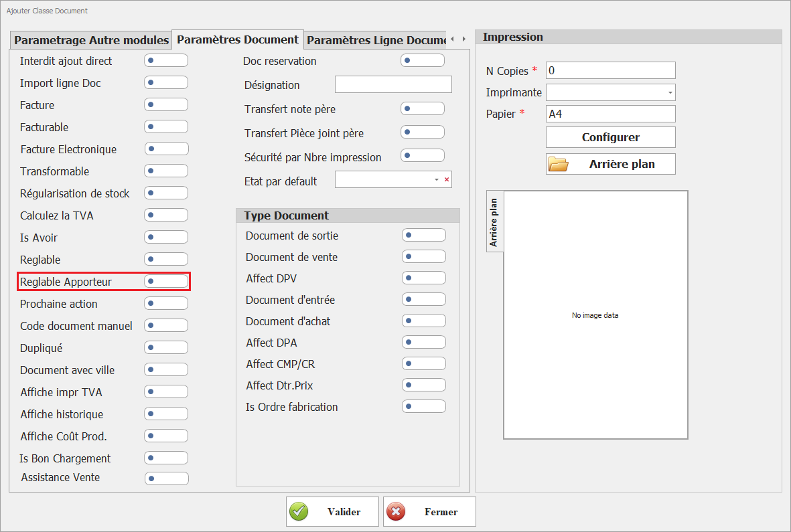
Task: Enable Affect CMP/CR switch
Action: coord(424,364)
